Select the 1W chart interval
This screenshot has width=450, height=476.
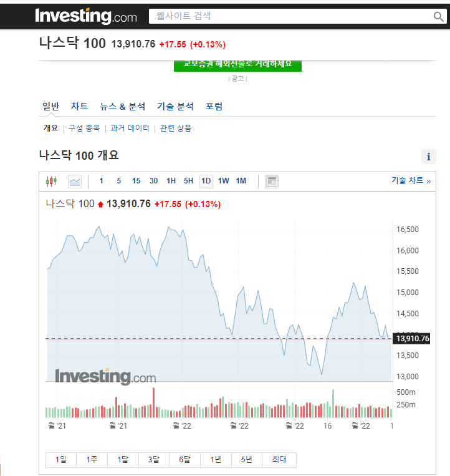(224, 181)
